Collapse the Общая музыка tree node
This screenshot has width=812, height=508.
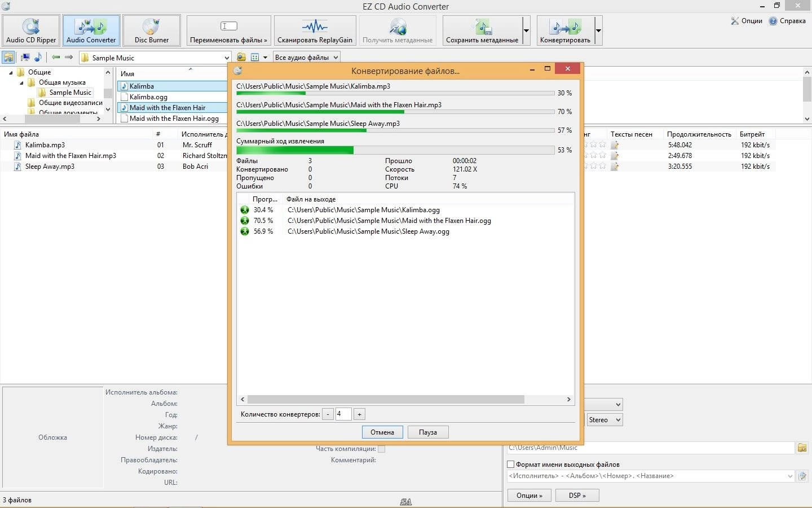click(22, 82)
